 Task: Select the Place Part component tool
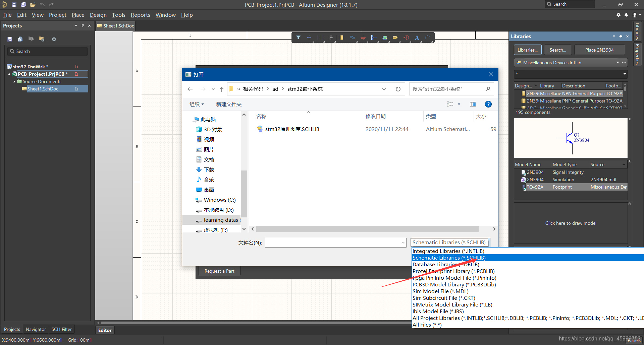[341, 38]
